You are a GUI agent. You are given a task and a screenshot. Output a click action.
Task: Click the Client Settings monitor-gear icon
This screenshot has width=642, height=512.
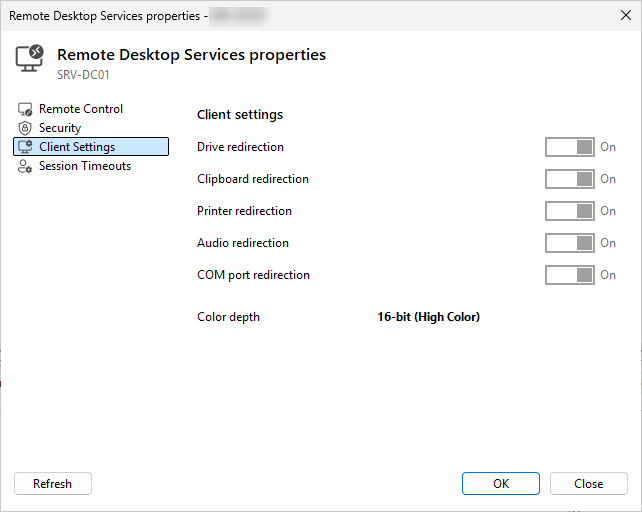(x=25, y=147)
